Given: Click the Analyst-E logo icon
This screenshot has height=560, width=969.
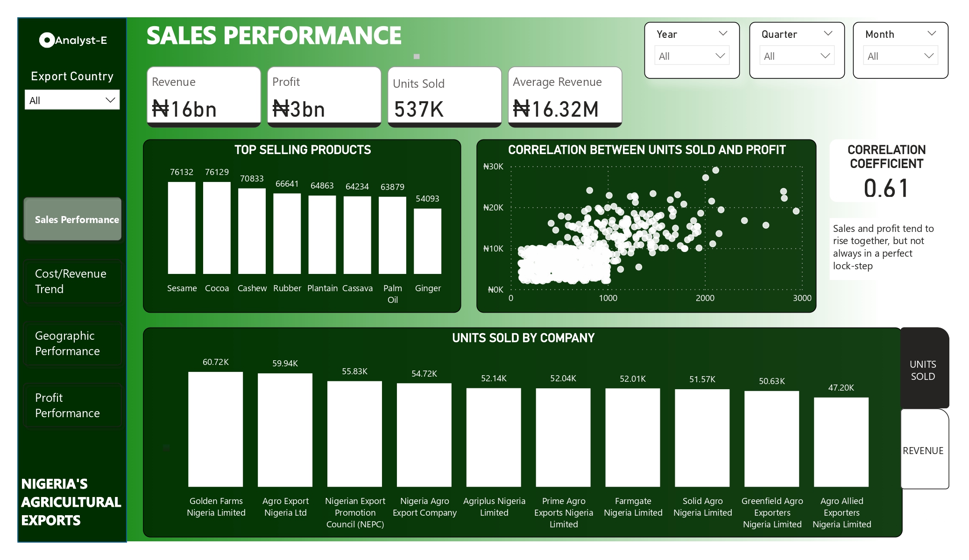Looking at the screenshot, I should coord(47,40).
